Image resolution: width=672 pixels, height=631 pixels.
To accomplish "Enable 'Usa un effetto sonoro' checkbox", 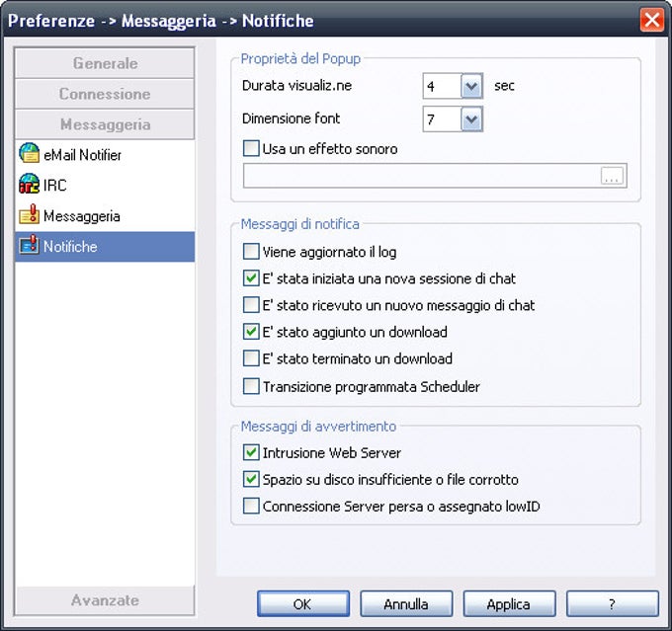I will (251, 149).
